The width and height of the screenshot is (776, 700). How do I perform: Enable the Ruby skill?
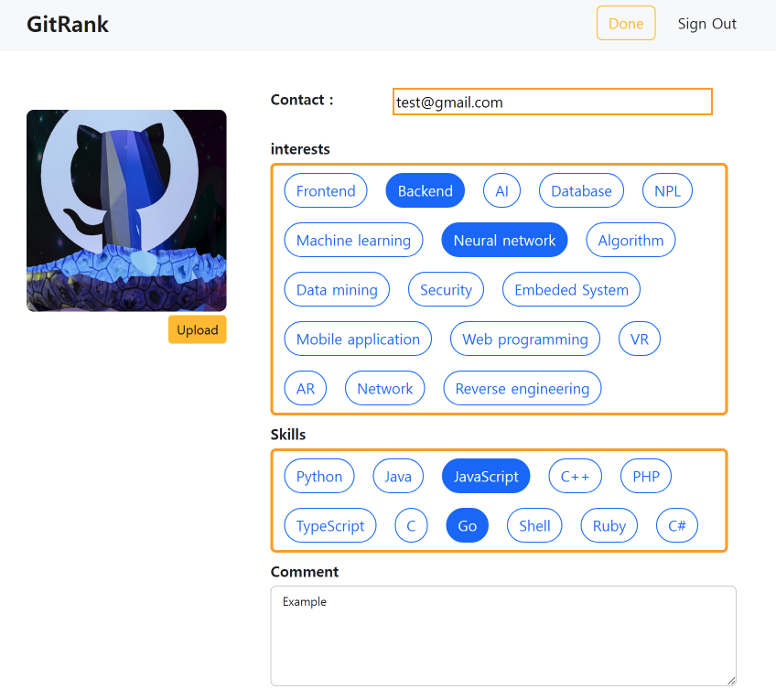point(609,525)
